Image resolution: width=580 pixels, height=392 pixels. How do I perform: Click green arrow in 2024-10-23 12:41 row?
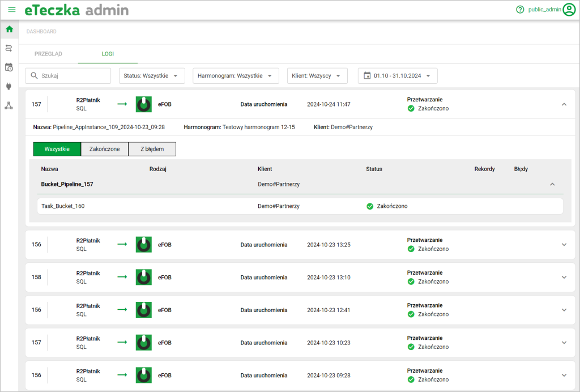tap(122, 309)
